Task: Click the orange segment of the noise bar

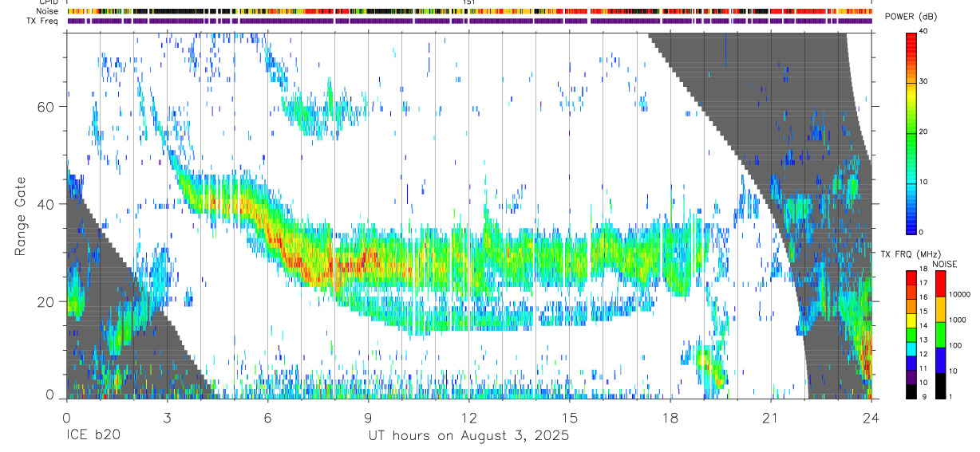Action: [x=940, y=309]
